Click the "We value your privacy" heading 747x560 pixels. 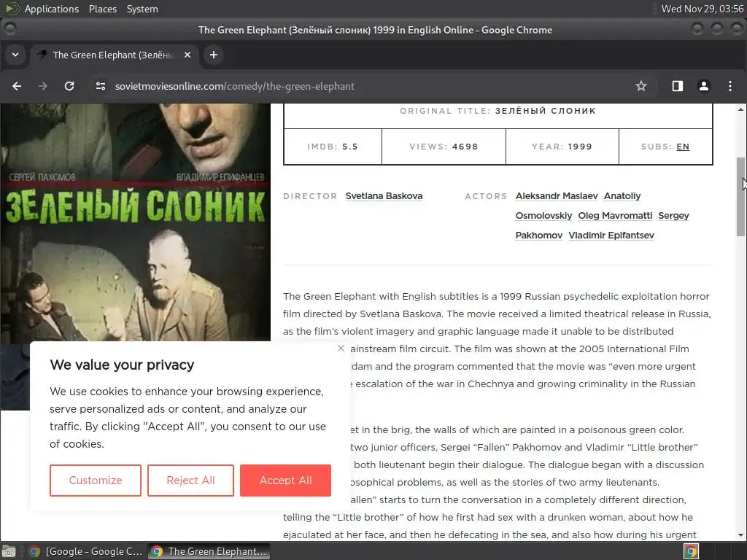tap(122, 365)
